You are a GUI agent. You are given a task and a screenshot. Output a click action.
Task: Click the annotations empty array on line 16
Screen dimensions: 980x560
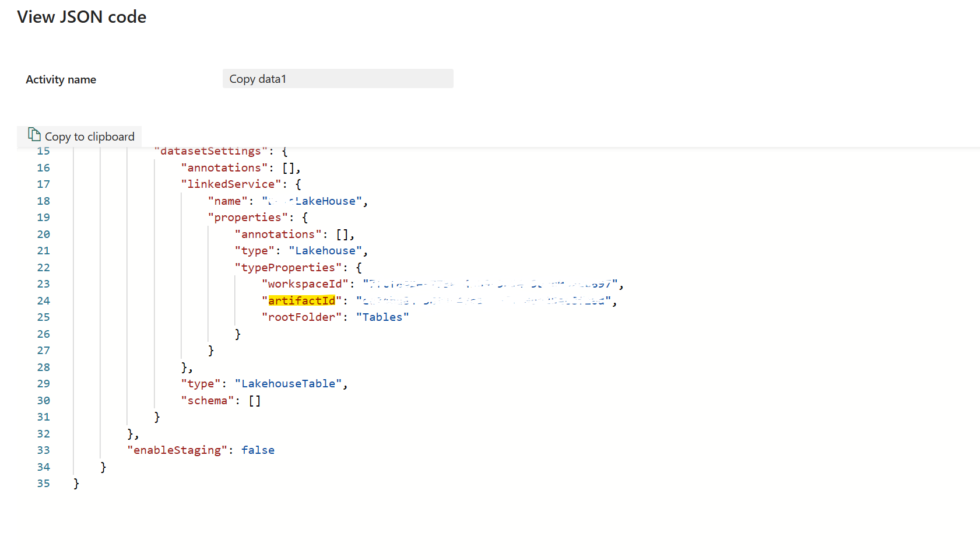(290, 167)
